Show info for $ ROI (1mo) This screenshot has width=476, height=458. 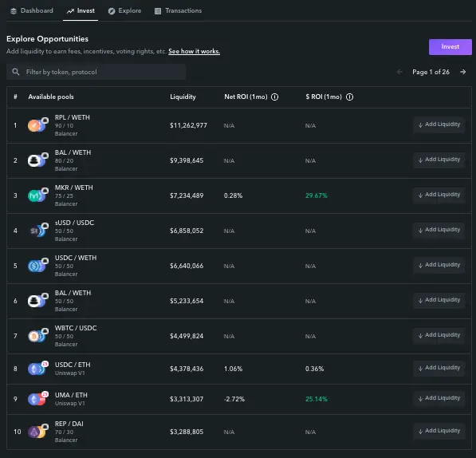(x=350, y=97)
